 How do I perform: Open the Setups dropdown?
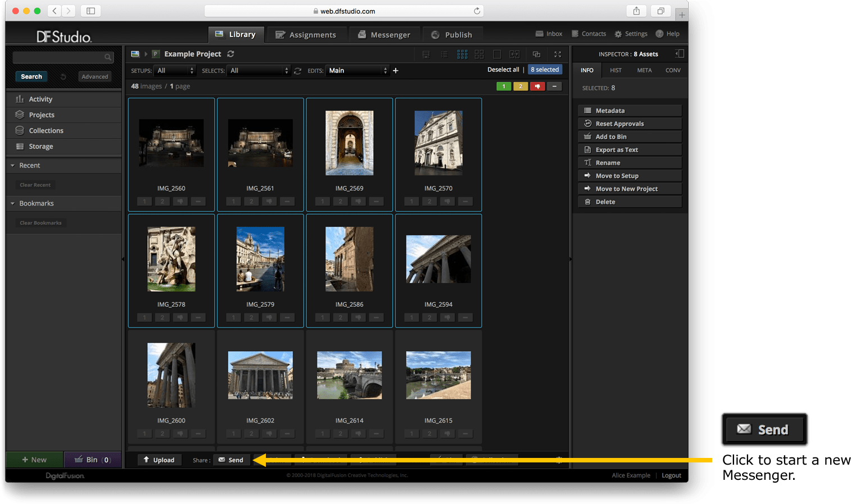(175, 71)
